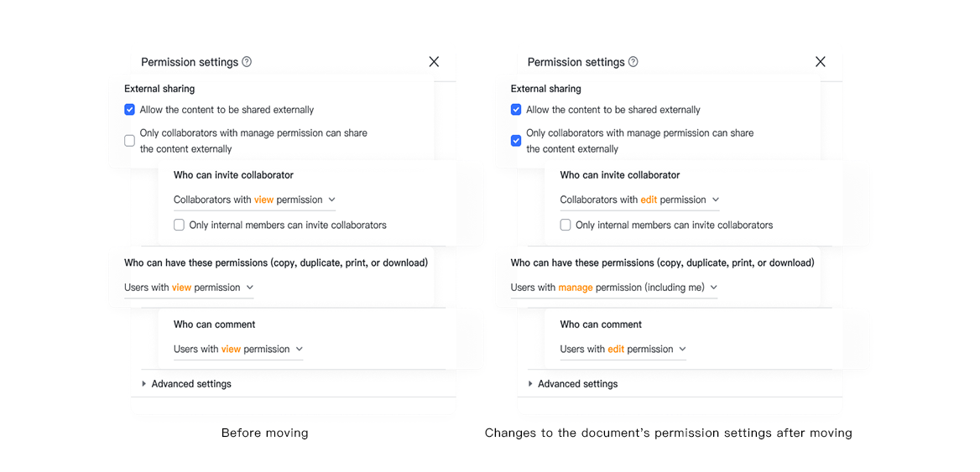Check left 'Only collaborators with manage permission' box
The image size is (980, 472).
130,141
